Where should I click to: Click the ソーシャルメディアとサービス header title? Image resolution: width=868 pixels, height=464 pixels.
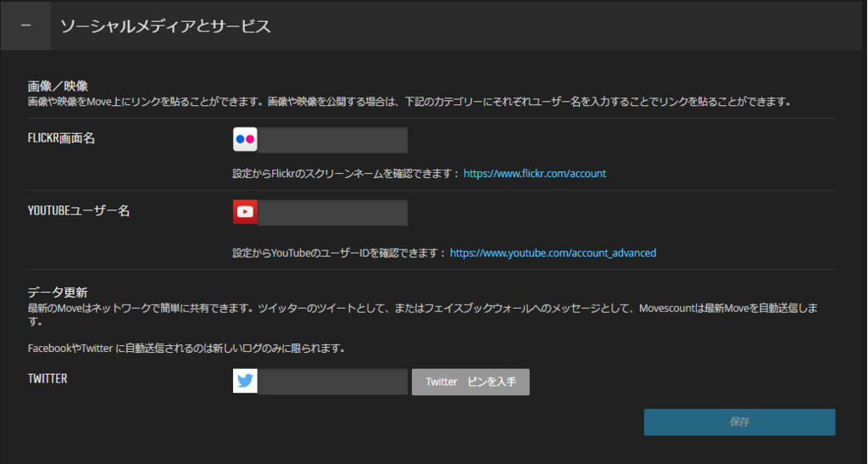tap(165, 26)
